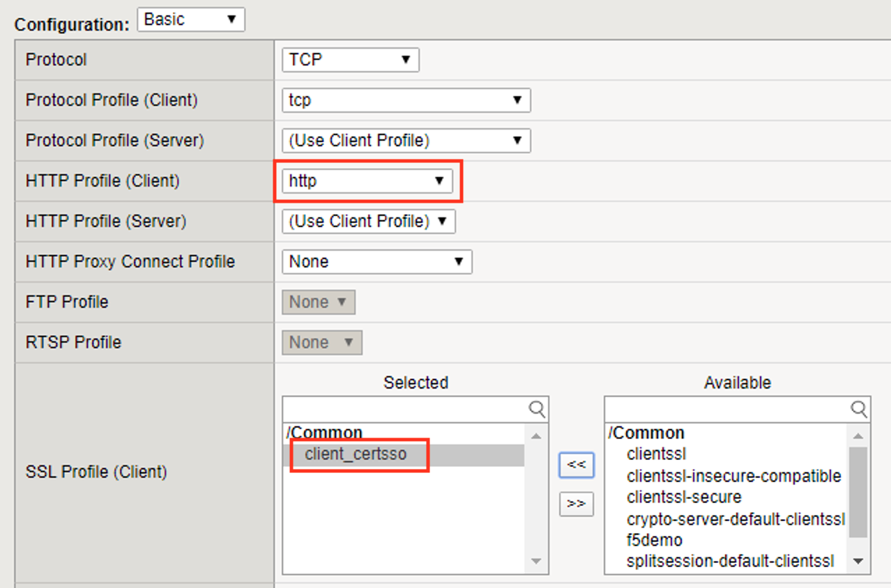Choose f5demo profile from Available list
The width and height of the screenshot is (891, 588).
click(x=654, y=540)
